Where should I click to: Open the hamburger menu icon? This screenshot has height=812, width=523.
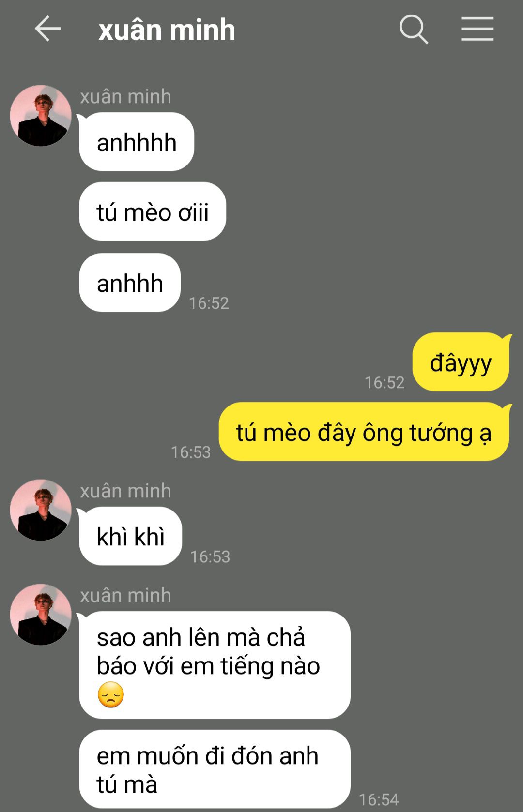(x=477, y=29)
